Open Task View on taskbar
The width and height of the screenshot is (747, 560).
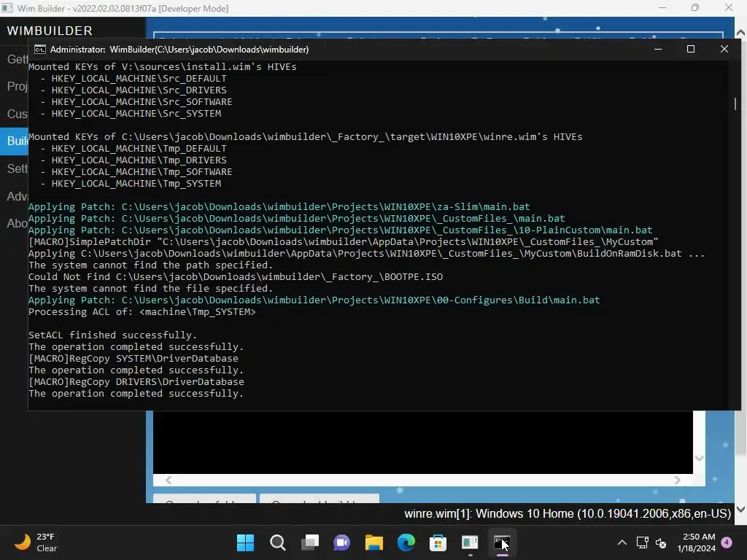[309, 542]
